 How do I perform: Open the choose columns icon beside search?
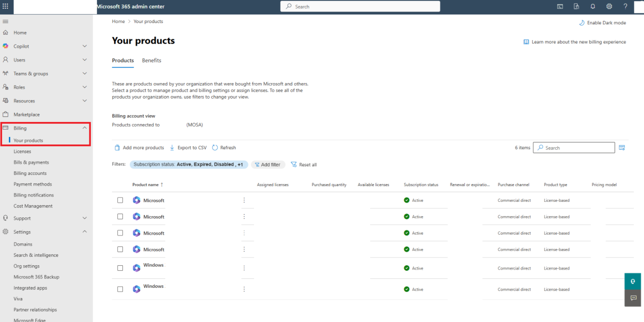pos(622,148)
